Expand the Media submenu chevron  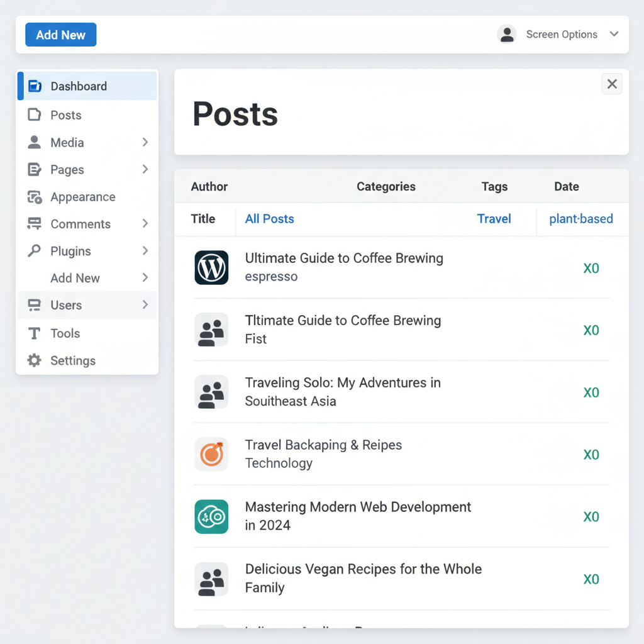click(x=145, y=142)
